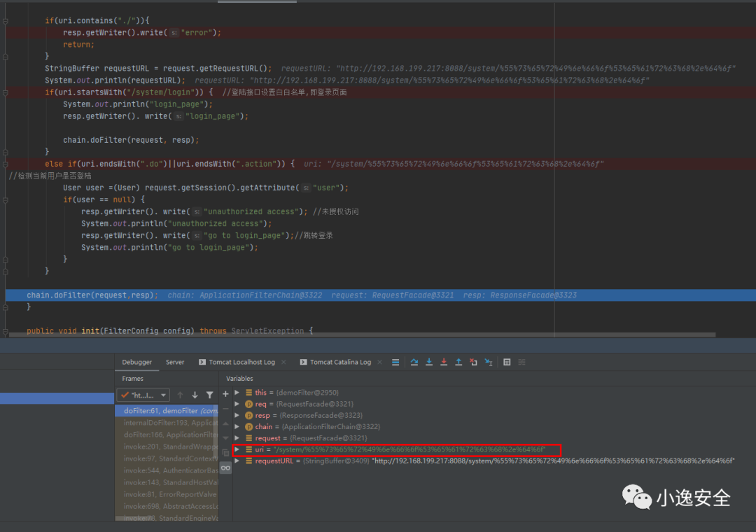756x532 pixels.
Task: Select the invoke:698, AbstractAccessLog frame
Action: (x=167, y=506)
